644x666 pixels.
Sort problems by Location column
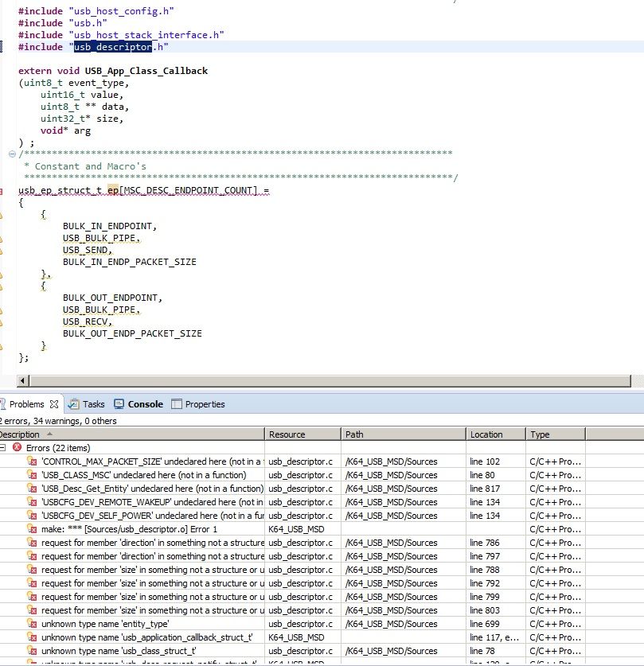pyautogui.click(x=496, y=434)
